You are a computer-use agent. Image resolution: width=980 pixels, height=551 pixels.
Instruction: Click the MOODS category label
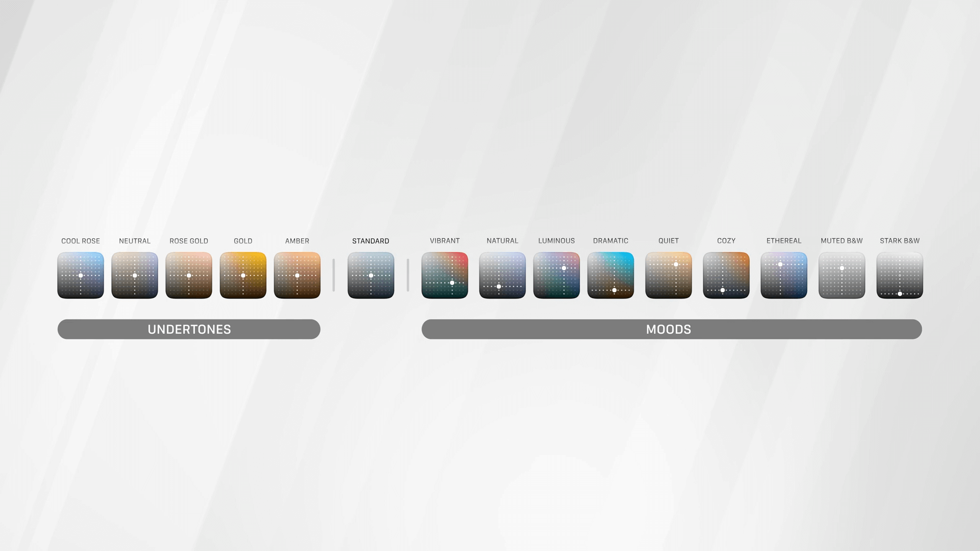point(671,329)
